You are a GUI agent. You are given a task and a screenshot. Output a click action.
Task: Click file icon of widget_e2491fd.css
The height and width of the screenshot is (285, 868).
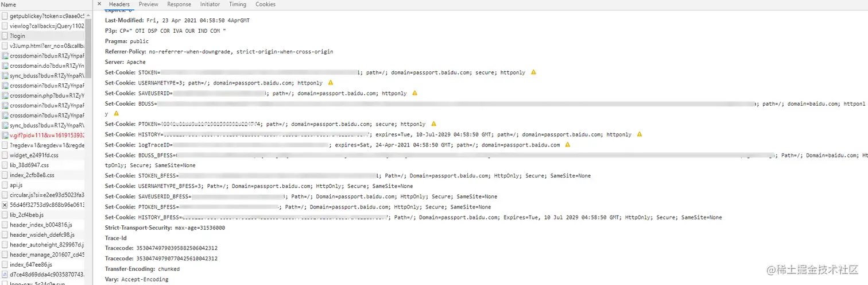click(5, 155)
